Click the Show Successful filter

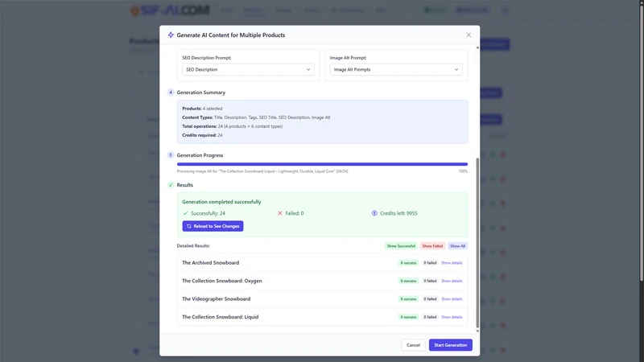pos(401,246)
